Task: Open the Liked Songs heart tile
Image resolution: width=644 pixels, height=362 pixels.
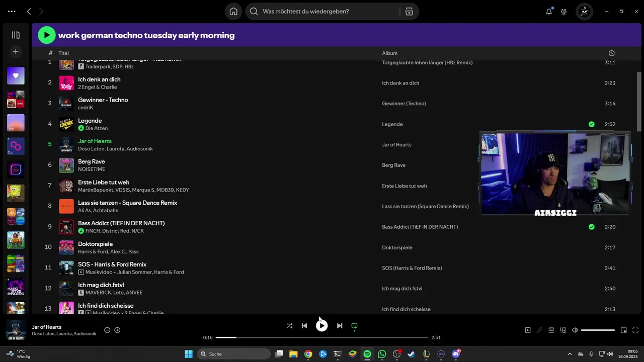Action: tap(16, 75)
